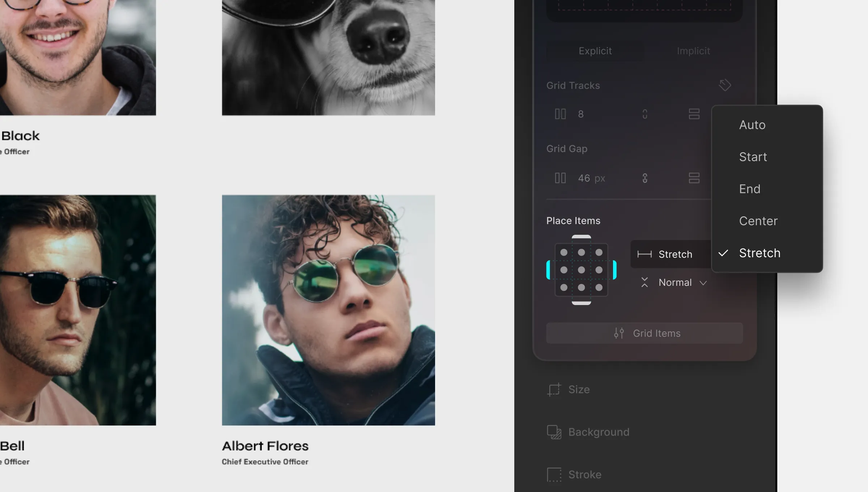Click the Size panel icon

[x=554, y=389]
